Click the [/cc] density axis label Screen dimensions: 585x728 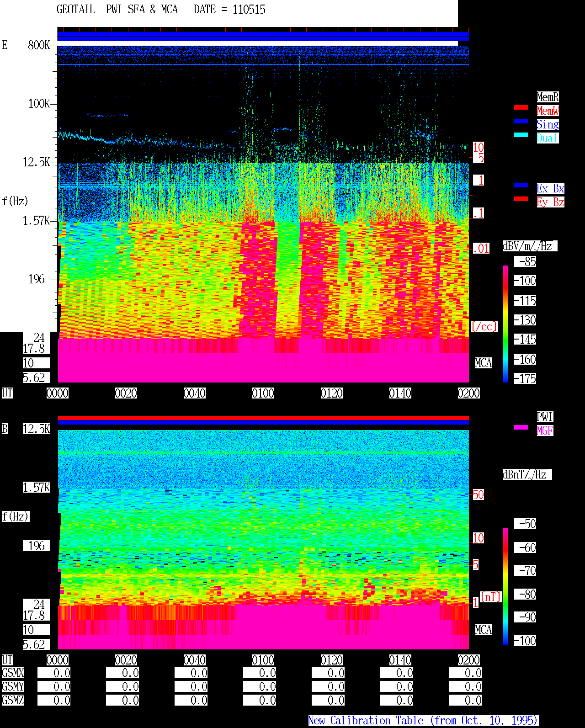[484, 326]
